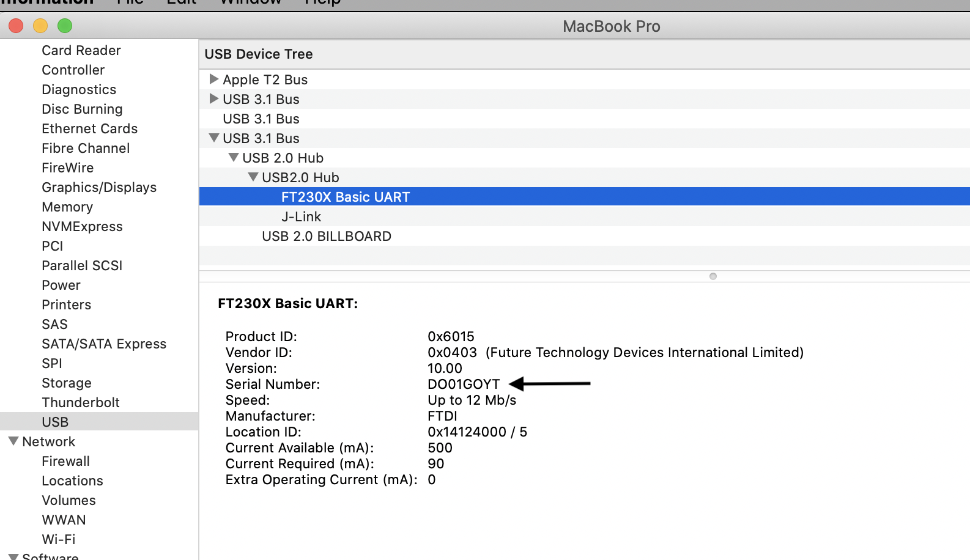Open Graphics/Displays in sidebar

point(99,187)
